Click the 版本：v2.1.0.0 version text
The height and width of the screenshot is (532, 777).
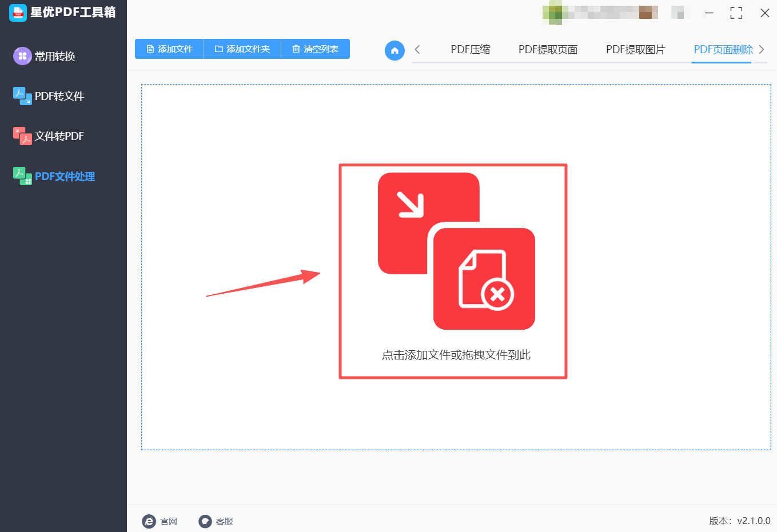[x=740, y=521]
